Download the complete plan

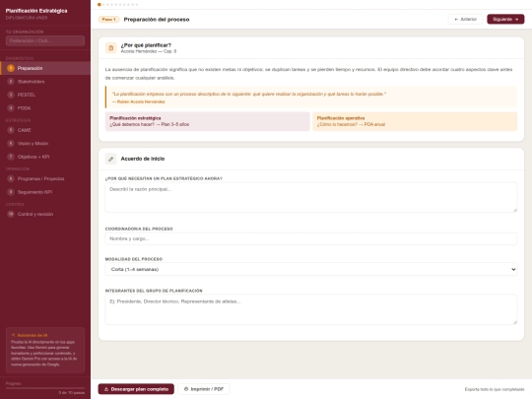[136, 389]
